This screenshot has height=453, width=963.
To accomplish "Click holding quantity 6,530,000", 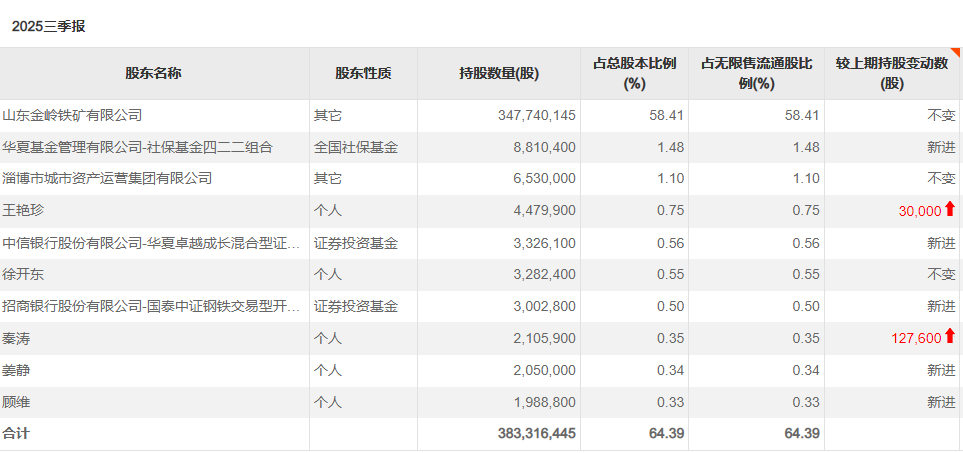I will [545, 179].
